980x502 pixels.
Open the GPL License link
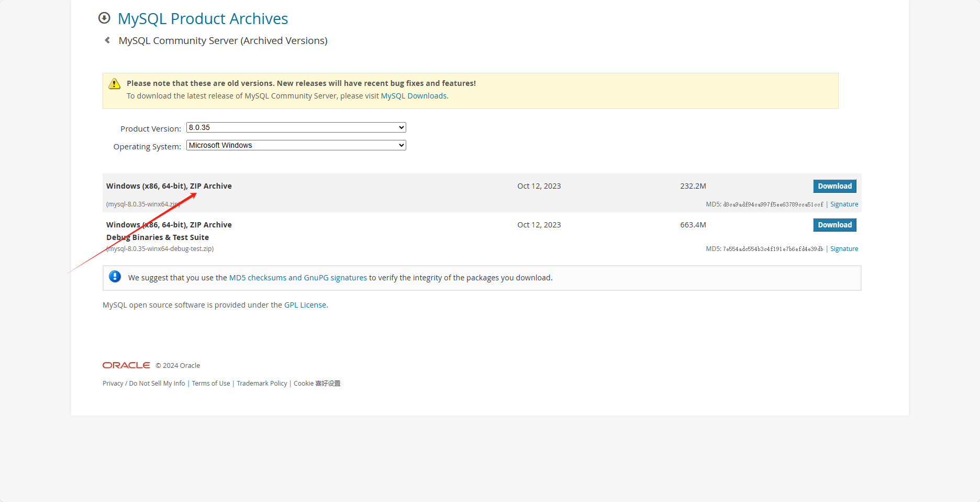coord(305,305)
